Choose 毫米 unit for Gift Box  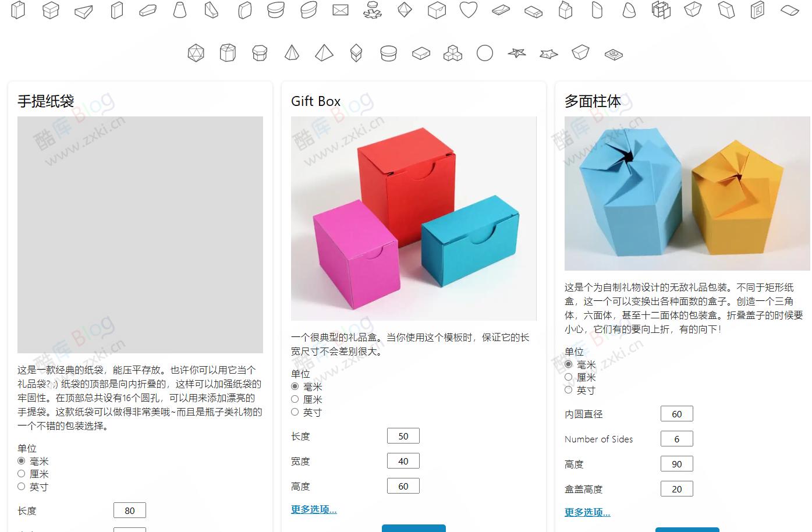(x=295, y=386)
